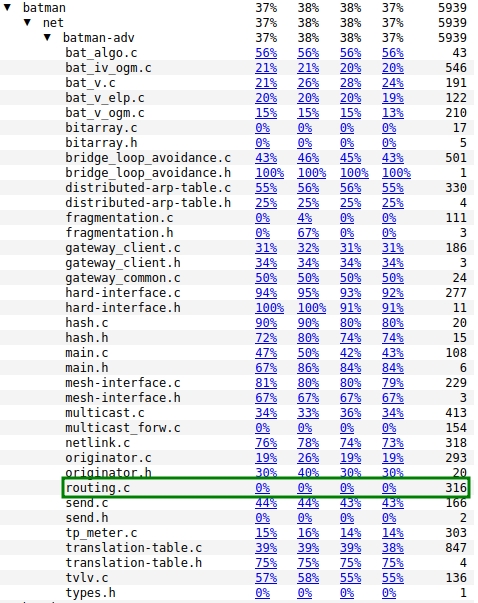The image size is (478, 603).
Task: Open the 16% link for tp_meter.c
Action: click(x=308, y=533)
